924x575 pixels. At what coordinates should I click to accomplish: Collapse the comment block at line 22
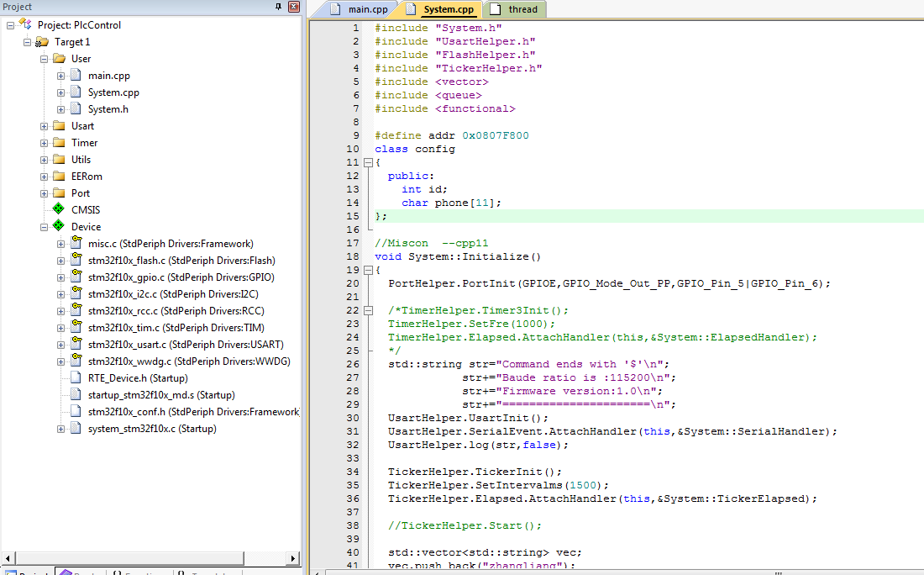(x=367, y=310)
